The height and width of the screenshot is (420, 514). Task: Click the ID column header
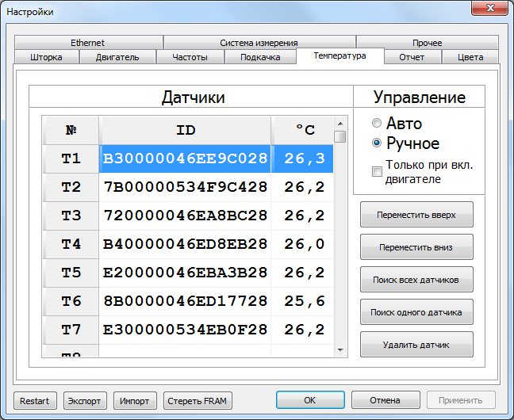click(185, 130)
